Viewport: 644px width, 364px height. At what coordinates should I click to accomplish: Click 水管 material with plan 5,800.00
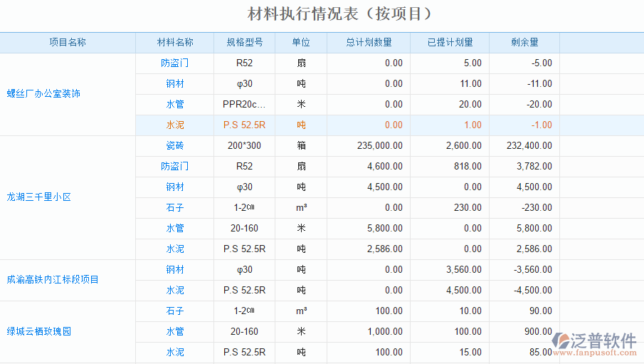pyautogui.click(x=174, y=228)
